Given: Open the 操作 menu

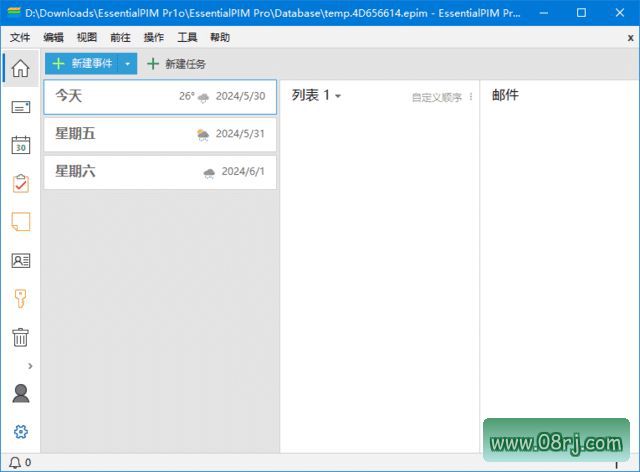Looking at the screenshot, I should click(153, 38).
